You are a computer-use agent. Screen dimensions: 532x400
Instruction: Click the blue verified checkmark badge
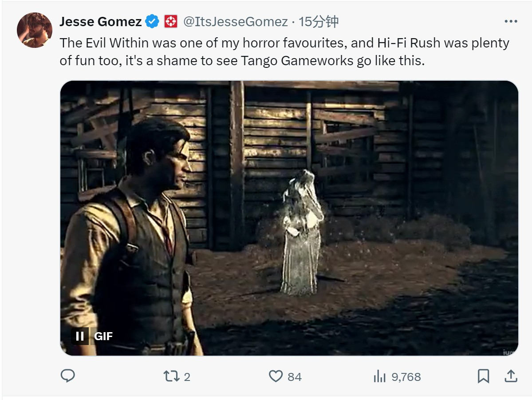point(153,21)
